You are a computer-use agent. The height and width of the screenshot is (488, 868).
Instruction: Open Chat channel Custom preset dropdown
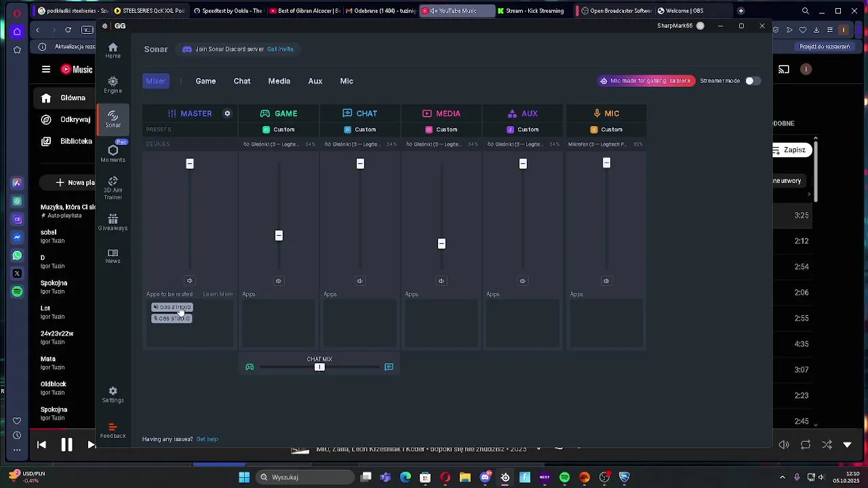point(360,129)
